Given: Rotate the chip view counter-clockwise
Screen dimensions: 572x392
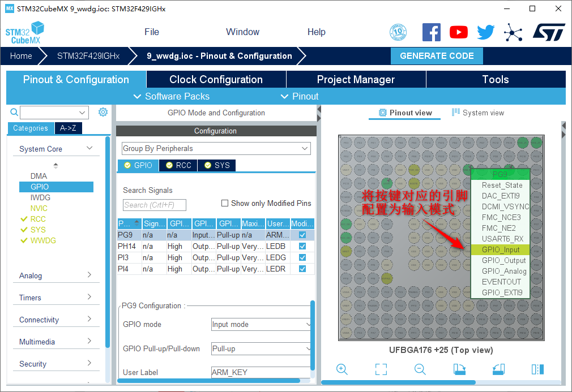Looking at the screenshot, I should coord(498,369).
